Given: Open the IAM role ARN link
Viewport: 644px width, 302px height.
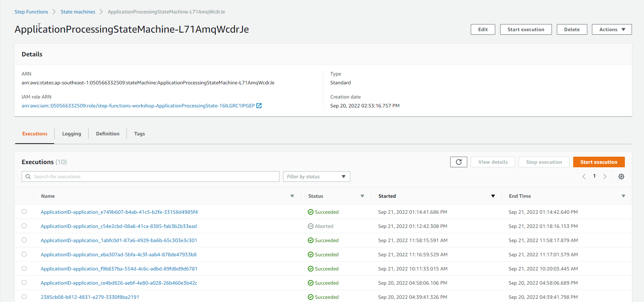Looking at the screenshot, I should pos(138,106).
